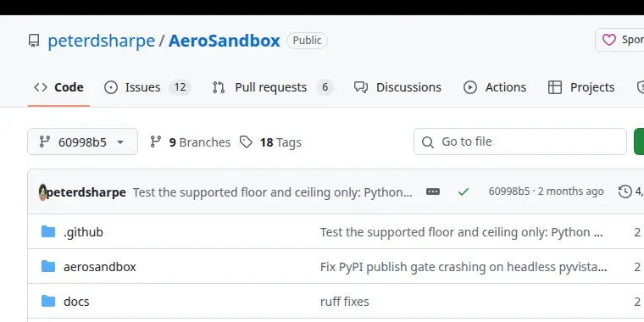Expand commit message details ellipsis button
The image size is (644, 322).
(x=433, y=192)
